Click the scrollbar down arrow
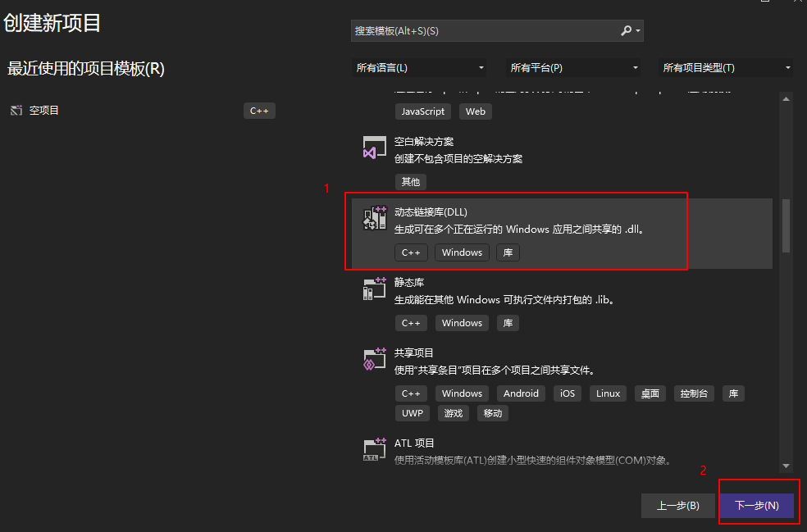The image size is (807, 532). coord(786,466)
